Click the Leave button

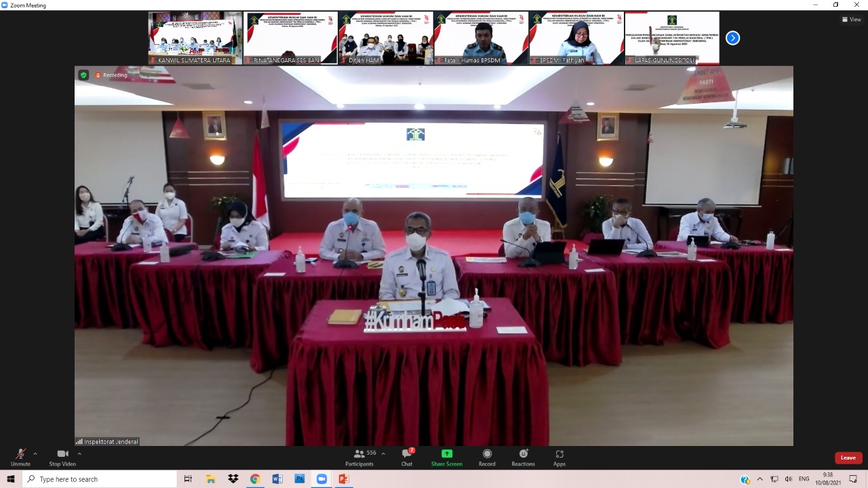pos(848,457)
